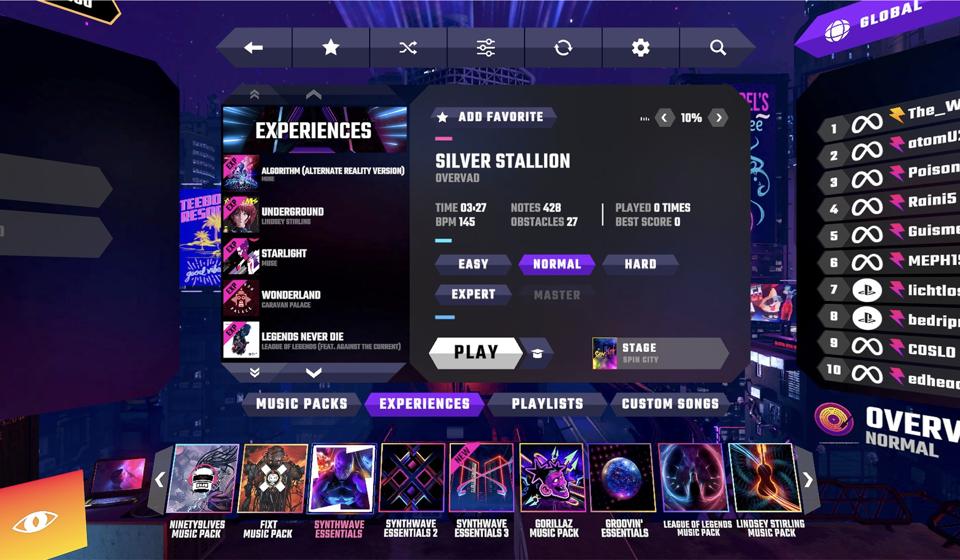Toggle Add Favorite for Silver Stallion
This screenshot has width=960, height=560.
[x=494, y=117]
